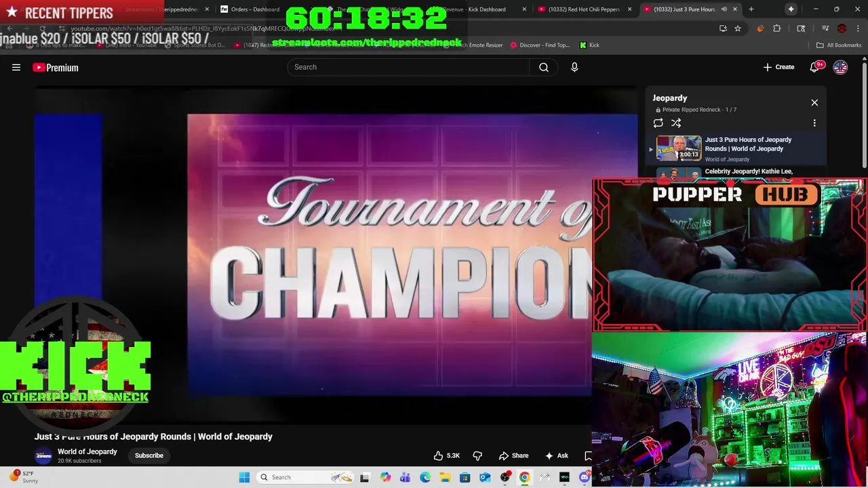Open the YouTube hamburger guide menu

point(16,67)
